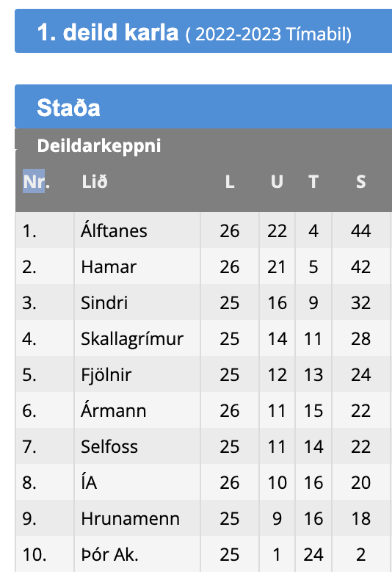This screenshot has height=574, width=392.
Task: Click Álftanes points value 44
Action: (x=361, y=230)
